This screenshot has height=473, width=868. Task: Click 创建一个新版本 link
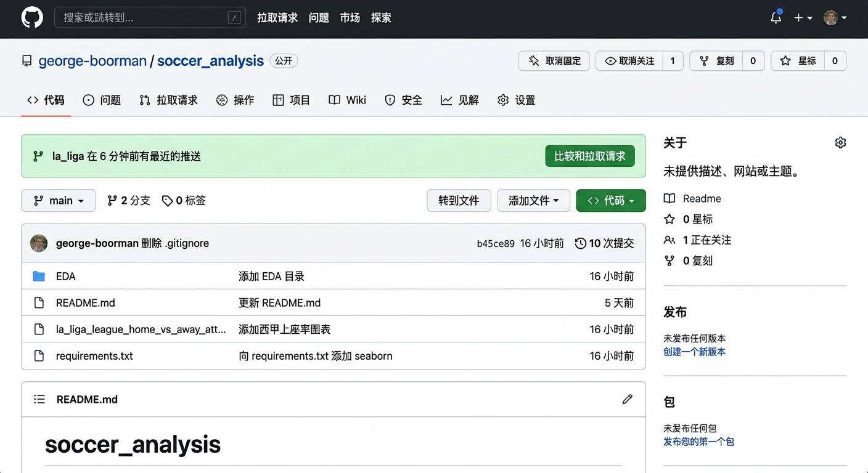click(x=694, y=352)
